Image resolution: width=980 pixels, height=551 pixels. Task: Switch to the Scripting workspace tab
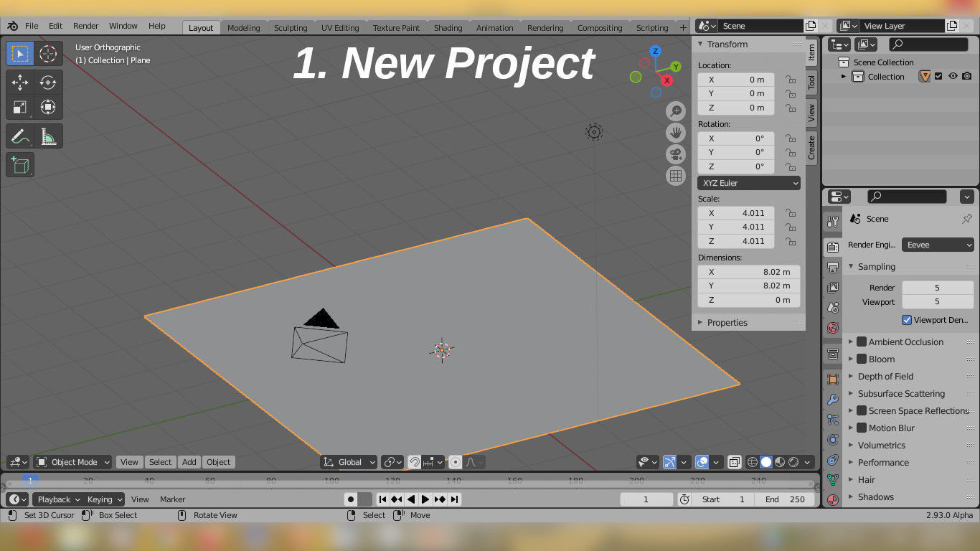[652, 28]
